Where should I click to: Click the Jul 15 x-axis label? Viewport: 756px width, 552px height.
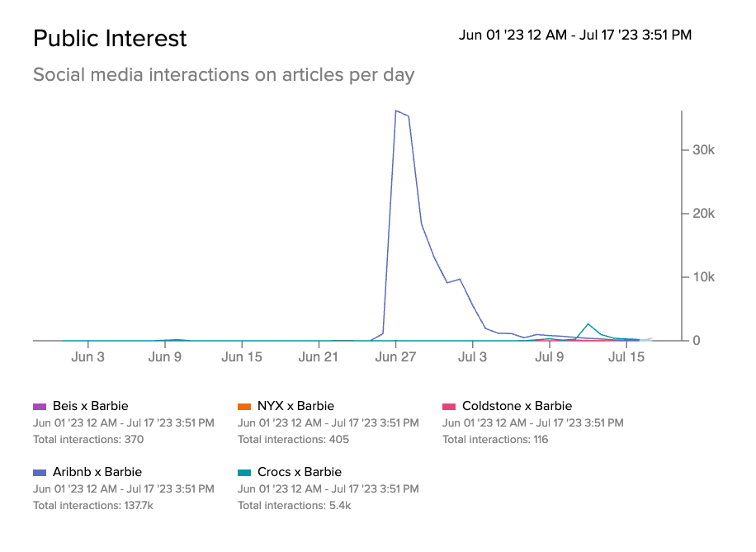pyautogui.click(x=626, y=357)
